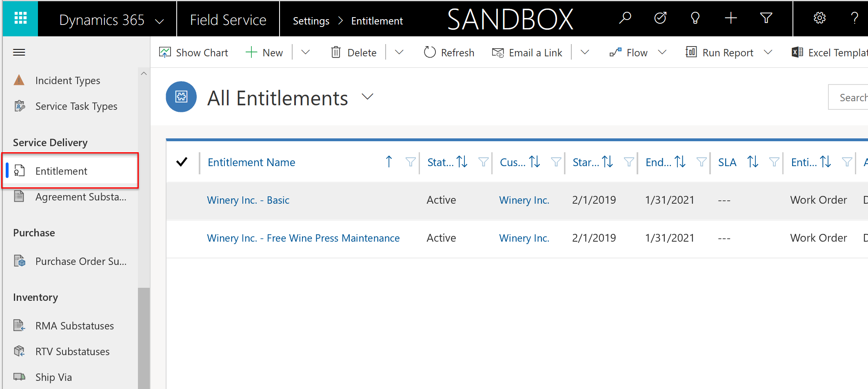The height and width of the screenshot is (389, 868).
Task: Click the Run Report button
Action: 719,52
